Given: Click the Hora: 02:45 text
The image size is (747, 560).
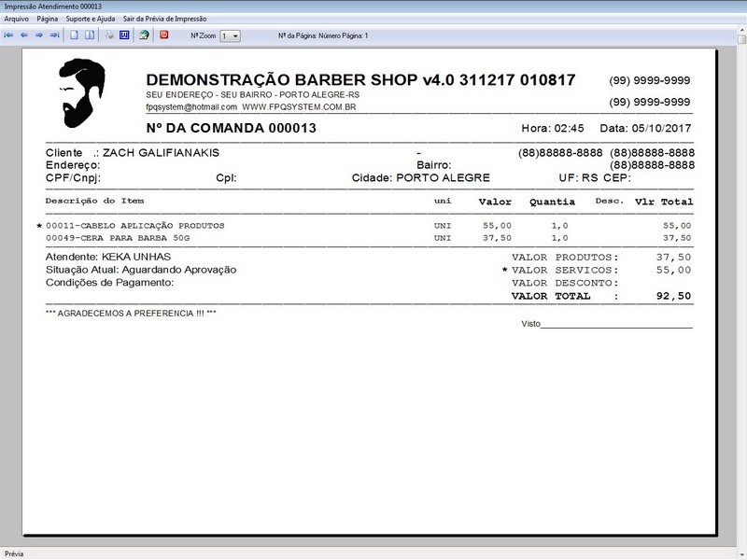Looking at the screenshot, I should click(x=553, y=128).
